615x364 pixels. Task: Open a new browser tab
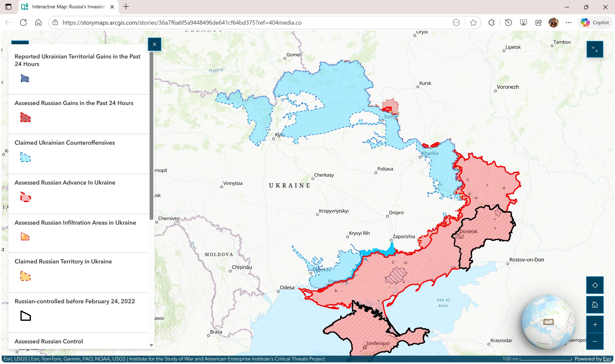(126, 7)
